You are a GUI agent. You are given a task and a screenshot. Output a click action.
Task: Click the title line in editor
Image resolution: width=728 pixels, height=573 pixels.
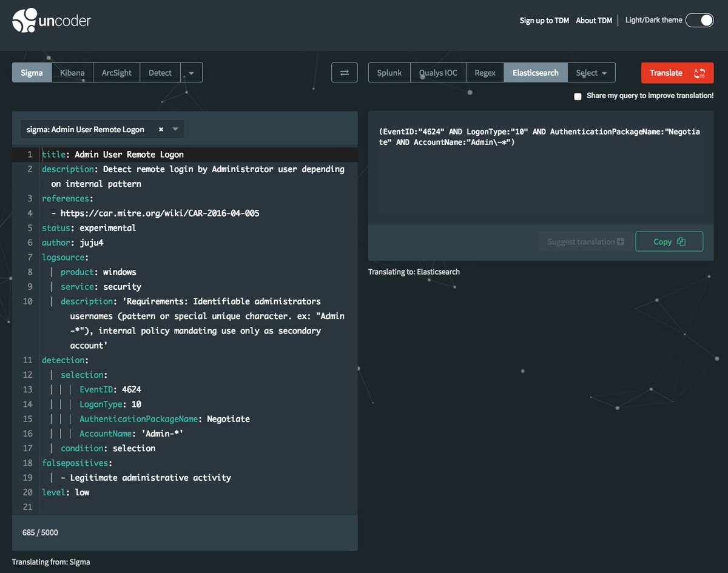click(113, 155)
